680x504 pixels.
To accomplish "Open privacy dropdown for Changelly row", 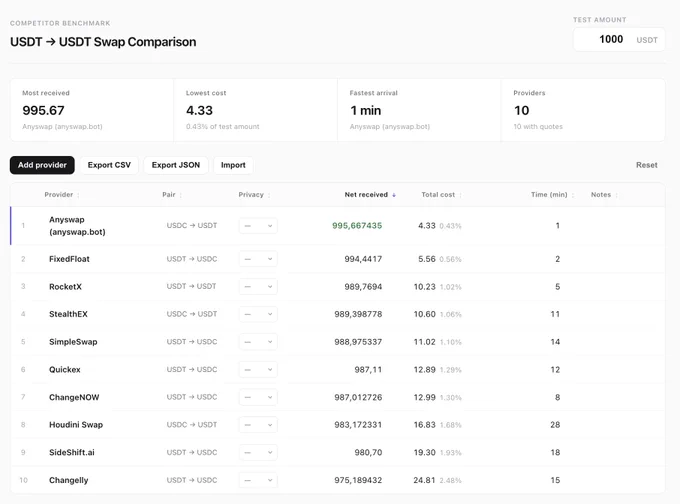I will pyautogui.click(x=258, y=481).
